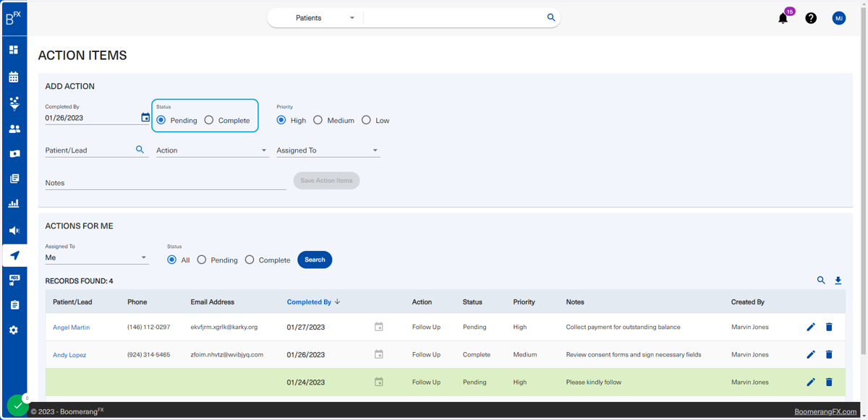Viewport: 868px width, 420px height.
Task: Open Andy Lopez patient link
Action: [x=69, y=355]
